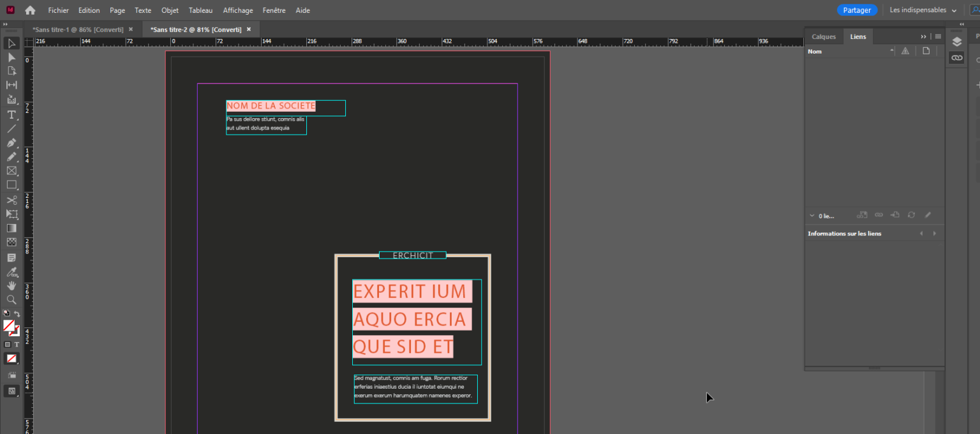Screen dimensions: 980x434
Task: Select the Hand tool
Action: click(x=11, y=285)
